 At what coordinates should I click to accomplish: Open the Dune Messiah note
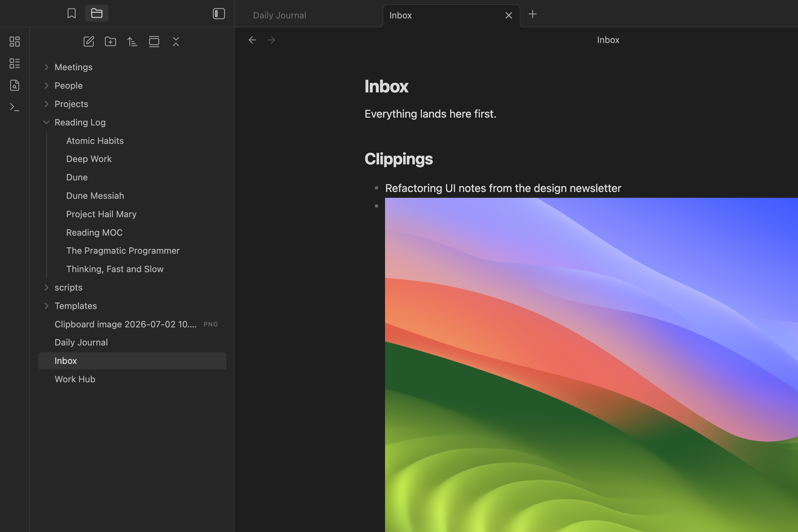click(x=138, y=196)
